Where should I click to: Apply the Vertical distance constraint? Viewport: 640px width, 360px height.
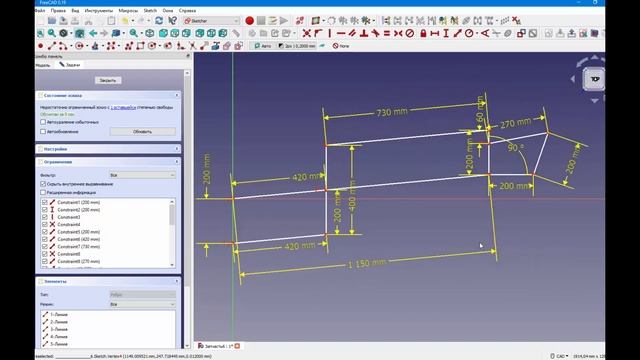point(446,33)
